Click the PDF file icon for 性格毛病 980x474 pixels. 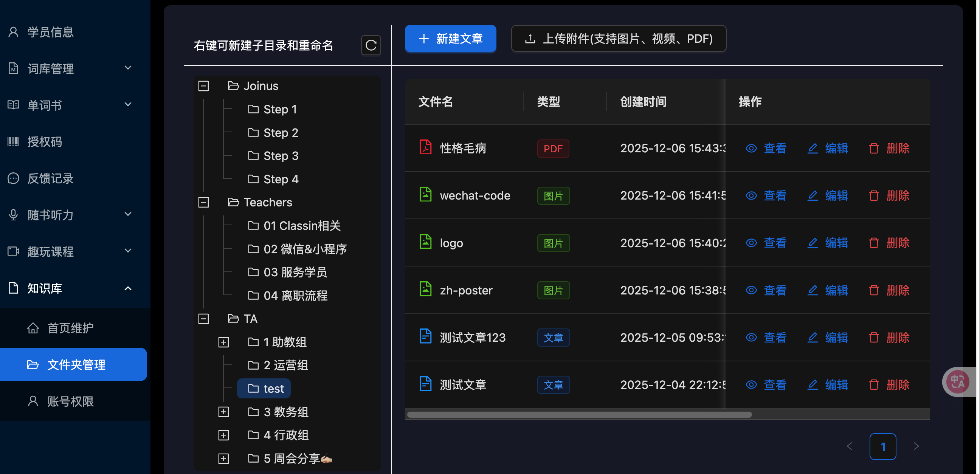pos(425,147)
